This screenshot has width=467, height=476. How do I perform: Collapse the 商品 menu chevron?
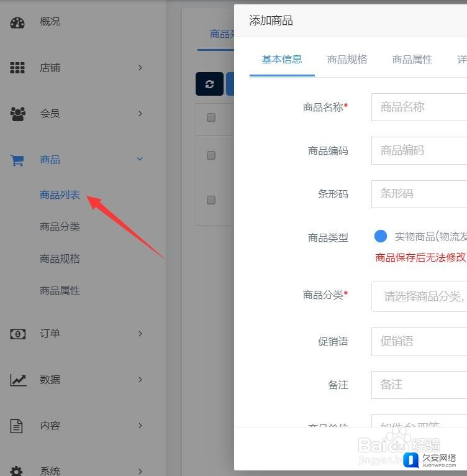pos(140,158)
